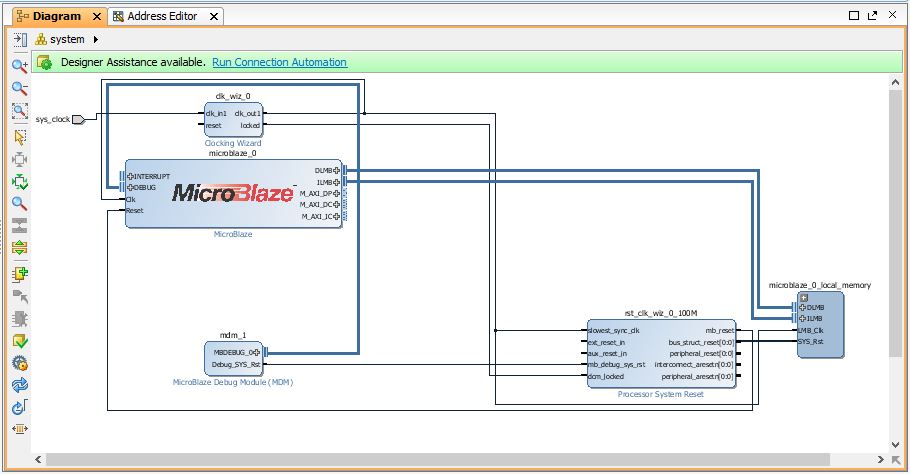Screen dimensions: 910x474
Task: Expand the microblaze_0_local_memory hierarchy block
Action: point(804,298)
